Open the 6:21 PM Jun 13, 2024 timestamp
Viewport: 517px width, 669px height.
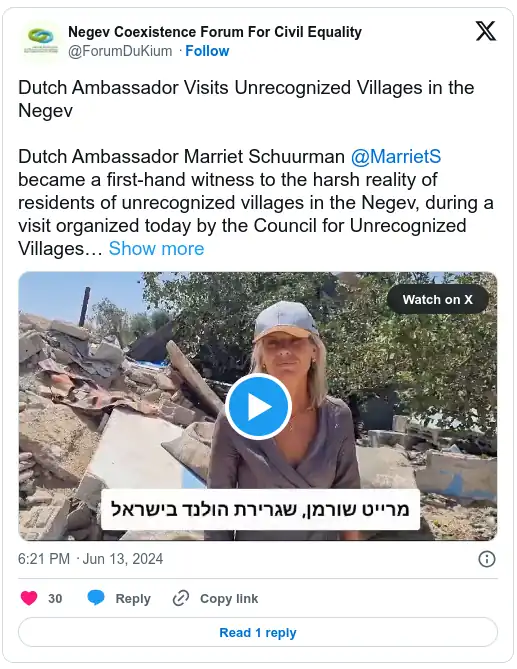(x=90, y=559)
